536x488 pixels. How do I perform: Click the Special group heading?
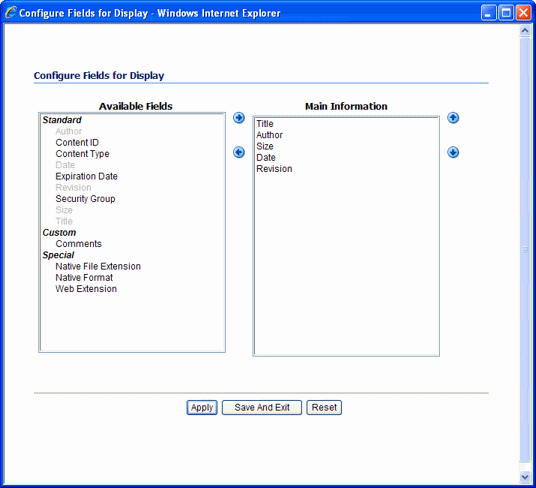click(x=58, y=255)
